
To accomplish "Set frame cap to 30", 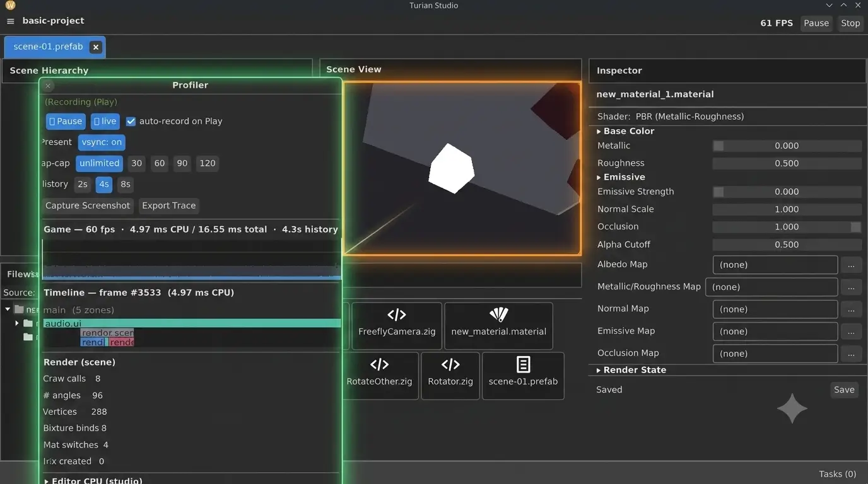I will click(136, 163).
